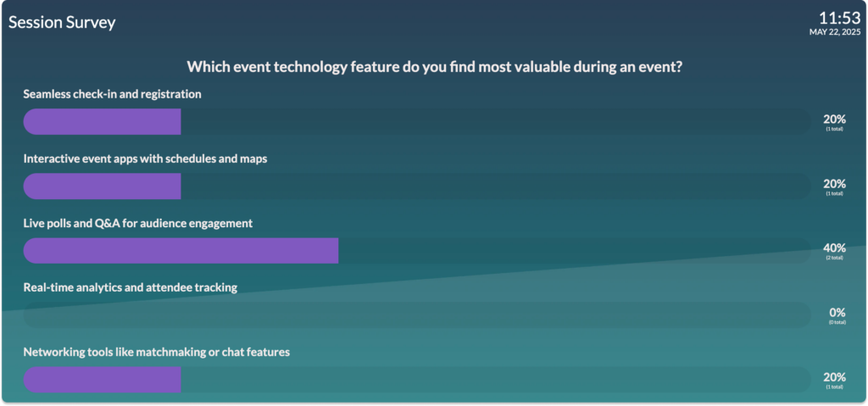Viewport: 868px width, 406px height.
Task: Click 20% result beside Interactive event apps
Action: [x=834, y=184]
